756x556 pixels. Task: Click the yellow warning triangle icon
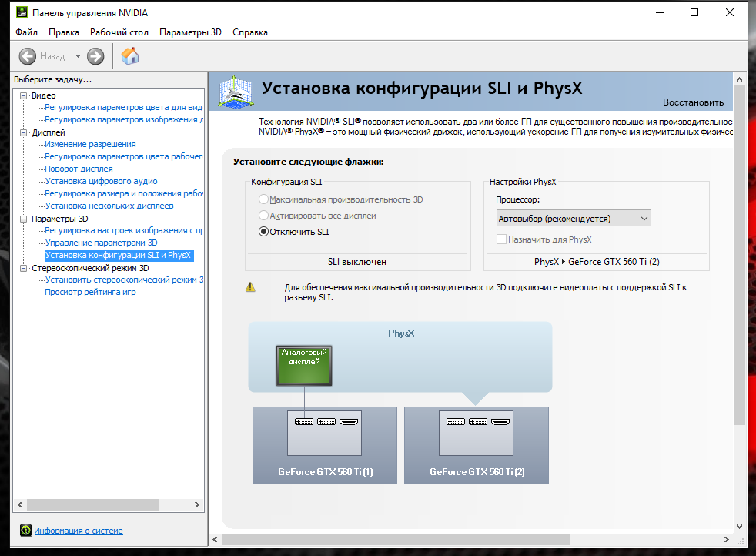pos(250,287)
